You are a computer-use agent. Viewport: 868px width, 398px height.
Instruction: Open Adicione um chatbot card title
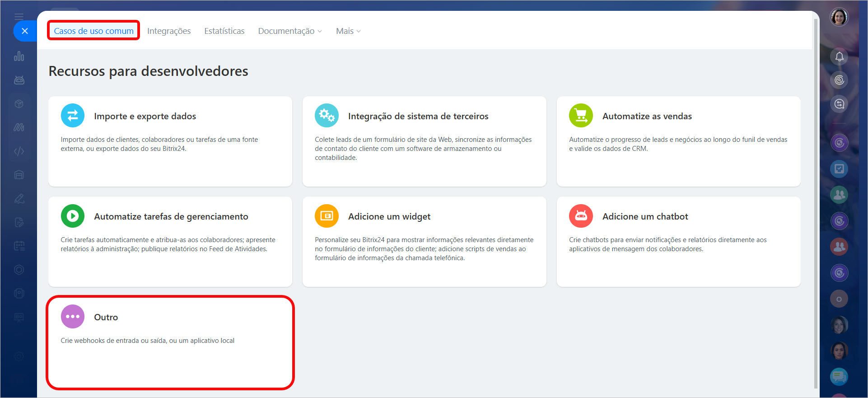[645, 216]
